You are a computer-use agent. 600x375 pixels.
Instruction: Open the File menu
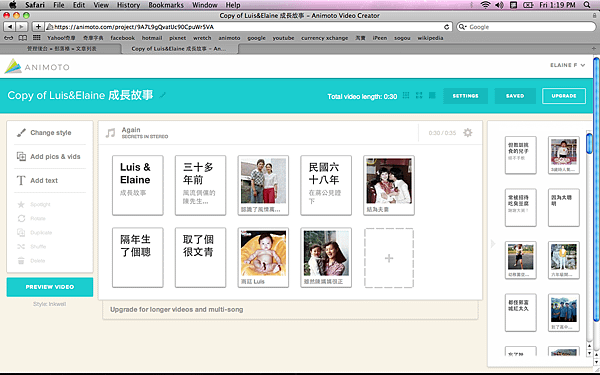[59, 5]
